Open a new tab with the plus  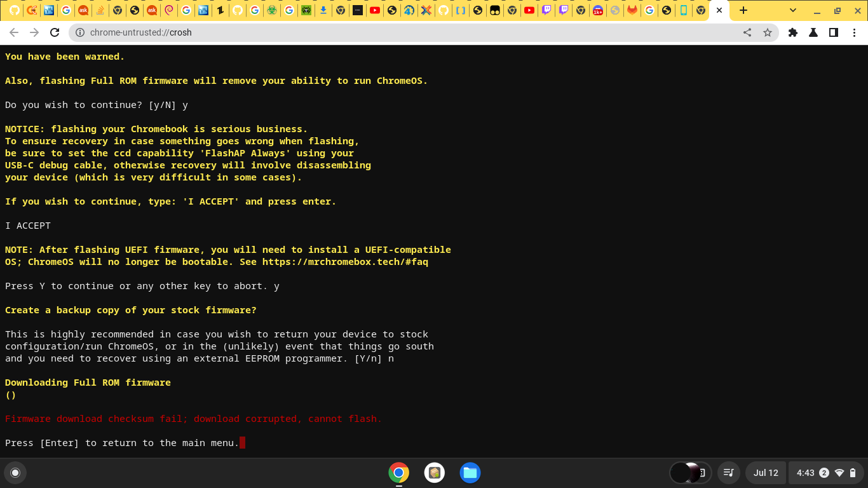click(743, 10)
